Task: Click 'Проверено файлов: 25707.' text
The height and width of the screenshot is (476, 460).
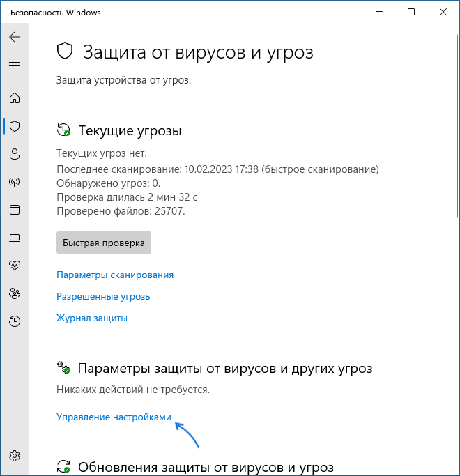Action: point(121,211)
